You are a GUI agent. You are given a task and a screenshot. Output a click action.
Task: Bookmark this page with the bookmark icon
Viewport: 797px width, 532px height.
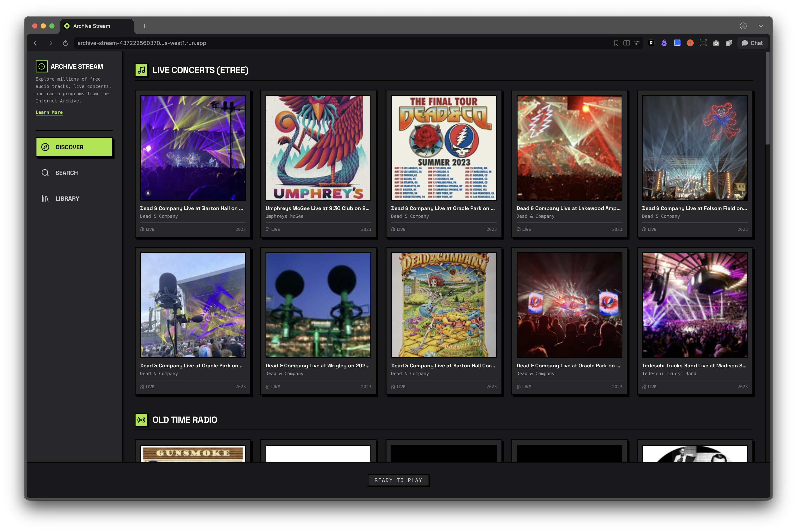point(616,43)
